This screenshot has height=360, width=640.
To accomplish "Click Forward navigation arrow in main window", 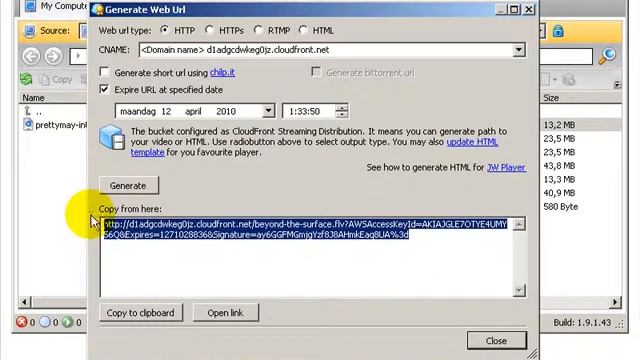I will (x=53, y=56).
